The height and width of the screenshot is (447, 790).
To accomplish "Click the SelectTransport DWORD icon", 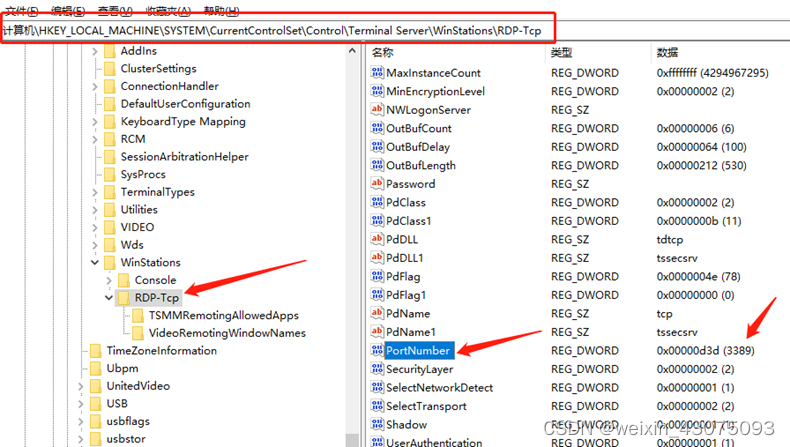I will pyautogui.click(x=377, y=405).
